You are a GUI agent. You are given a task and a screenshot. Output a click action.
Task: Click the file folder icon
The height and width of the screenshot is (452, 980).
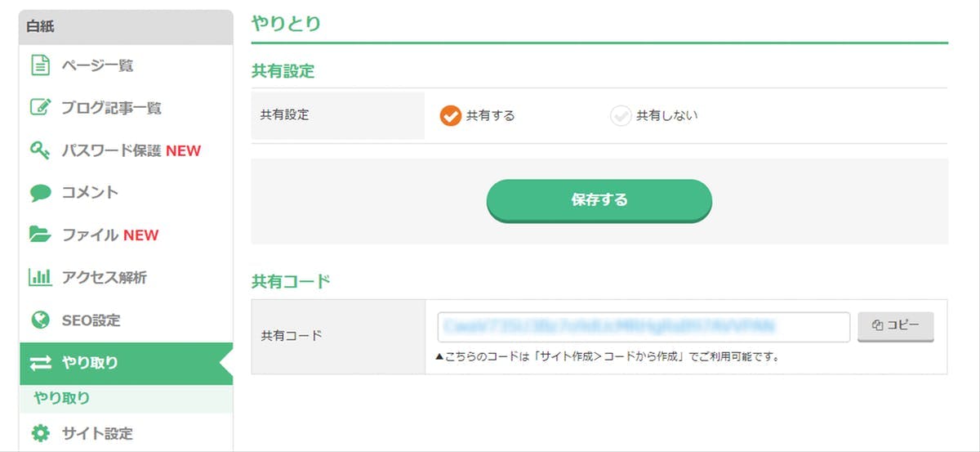(x=40, y=235)
